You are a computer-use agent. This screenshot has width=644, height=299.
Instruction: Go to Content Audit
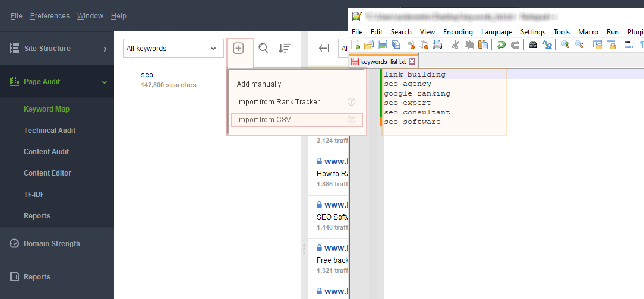(46, 152)
